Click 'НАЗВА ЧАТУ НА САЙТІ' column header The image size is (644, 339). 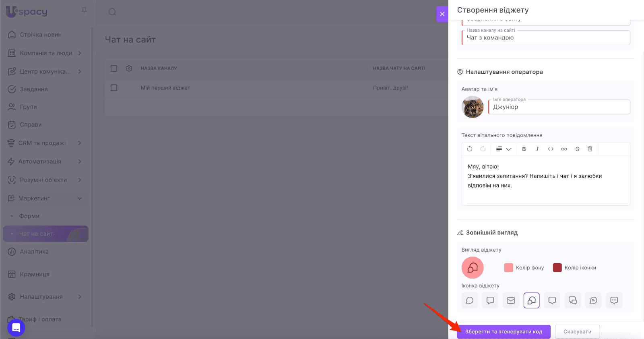click(x=399, y=68)
